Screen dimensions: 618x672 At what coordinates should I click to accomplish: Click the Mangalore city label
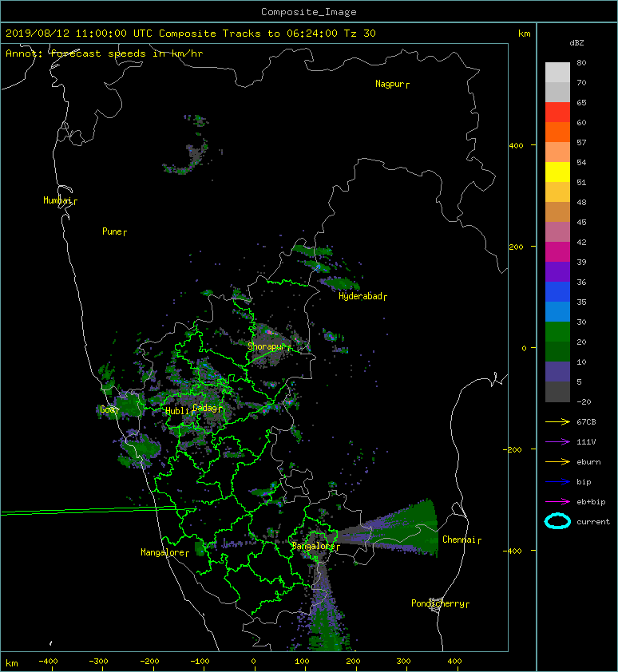click(163, 552)
